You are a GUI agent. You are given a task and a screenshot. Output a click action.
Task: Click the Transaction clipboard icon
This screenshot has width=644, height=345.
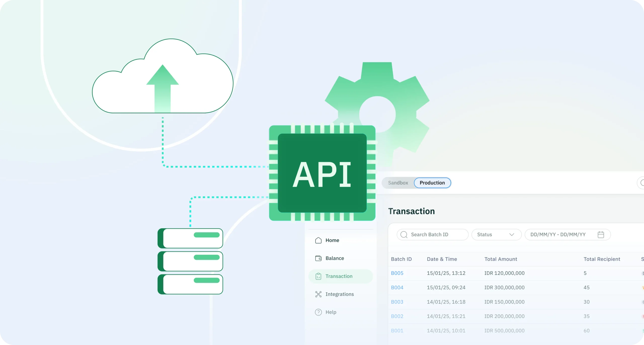tap(318, 276)
